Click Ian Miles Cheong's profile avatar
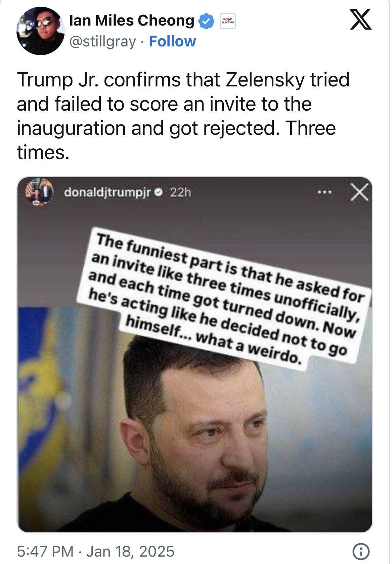This screenshot has width=392, height=564. pos(40,31)
